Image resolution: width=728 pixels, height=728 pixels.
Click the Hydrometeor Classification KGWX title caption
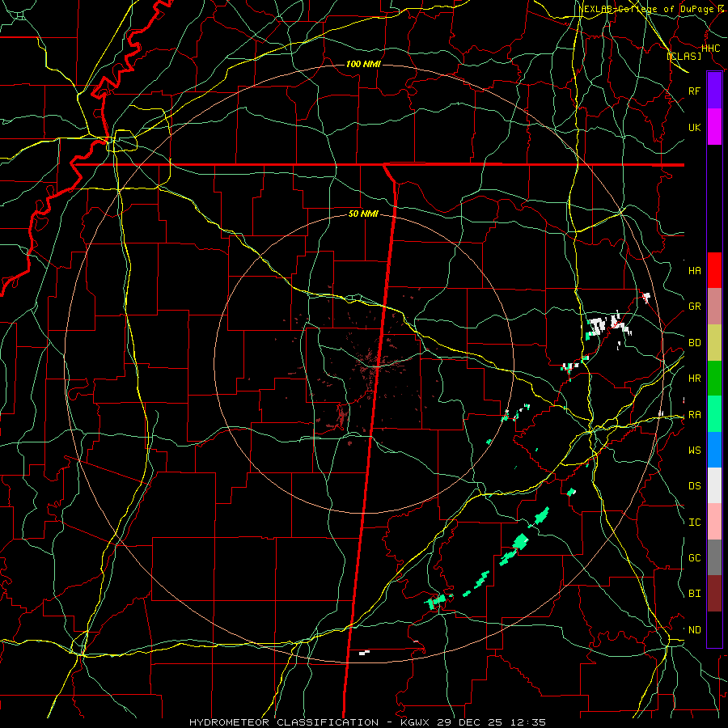click(x=367, y=722)
